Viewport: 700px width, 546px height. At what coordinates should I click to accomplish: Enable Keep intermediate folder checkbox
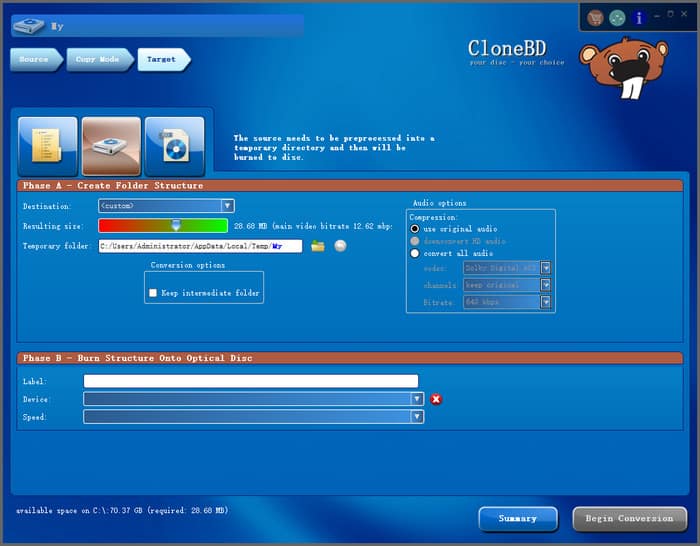tap(153, 293)
